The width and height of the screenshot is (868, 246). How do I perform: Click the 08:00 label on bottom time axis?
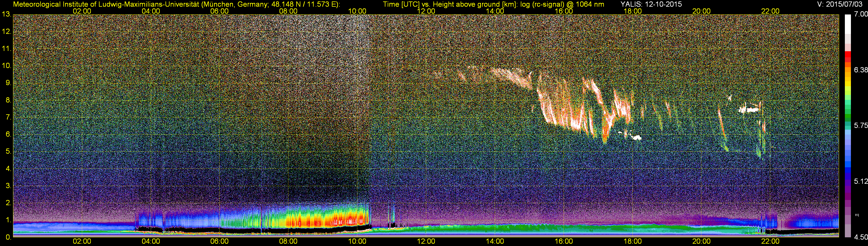click(x=288, y=241)
